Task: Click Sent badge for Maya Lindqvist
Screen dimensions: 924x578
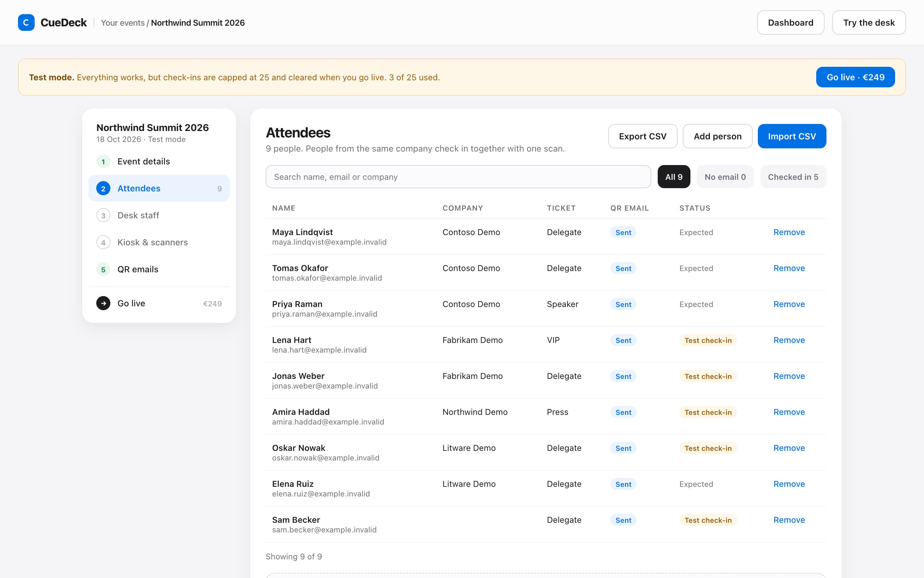Action: (623, 232)
